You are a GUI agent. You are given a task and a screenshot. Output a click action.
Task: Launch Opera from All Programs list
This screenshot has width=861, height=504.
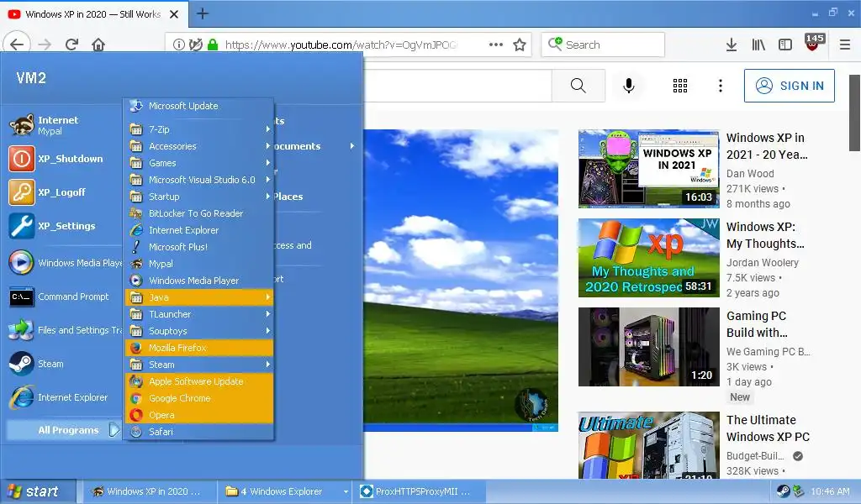(x=199, y=415)
